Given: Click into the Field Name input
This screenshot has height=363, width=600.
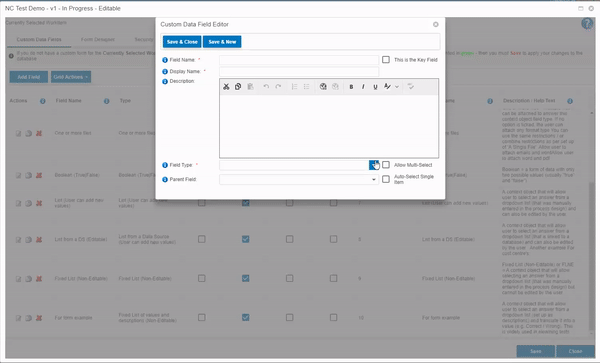Looking at the screenshot, I should coord(299,60).
